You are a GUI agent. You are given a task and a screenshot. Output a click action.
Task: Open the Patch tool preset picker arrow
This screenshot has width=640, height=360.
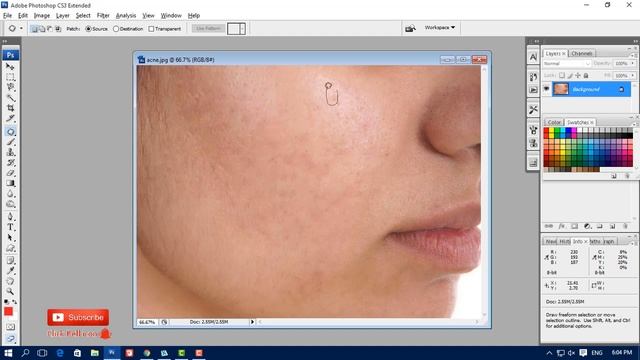(21, 29)
